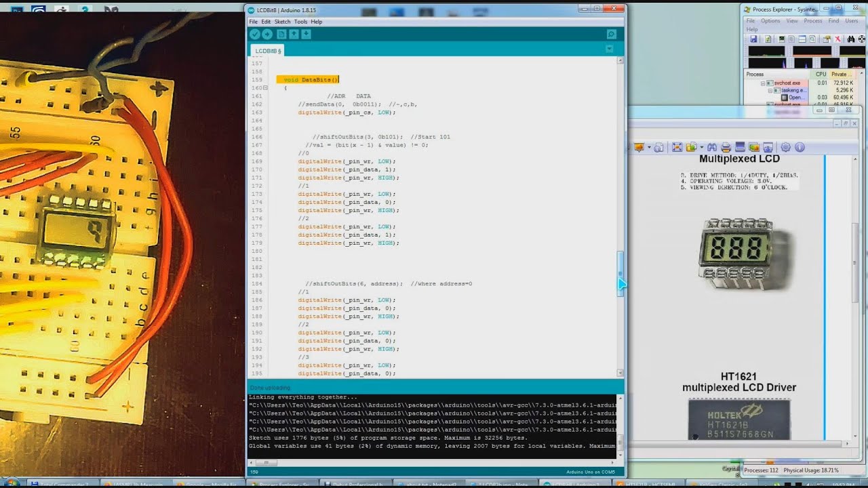Viewport: 868px width, 488px height.
Task: Click the blue info icon in PDF viewer
Action: [x=800, y=147]
